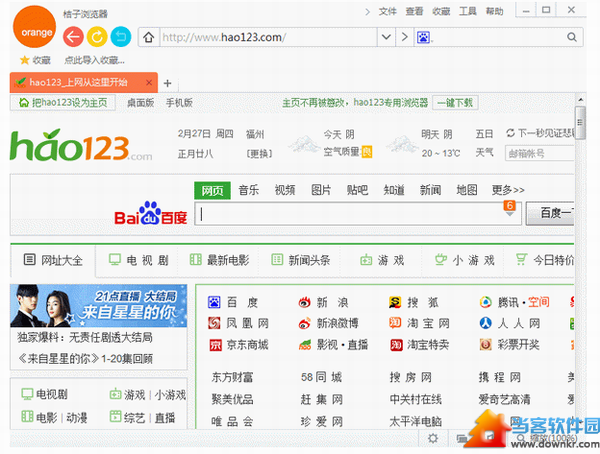Select the 音乐 search tab
The image size is (600, 454).
tap(249, 190)
